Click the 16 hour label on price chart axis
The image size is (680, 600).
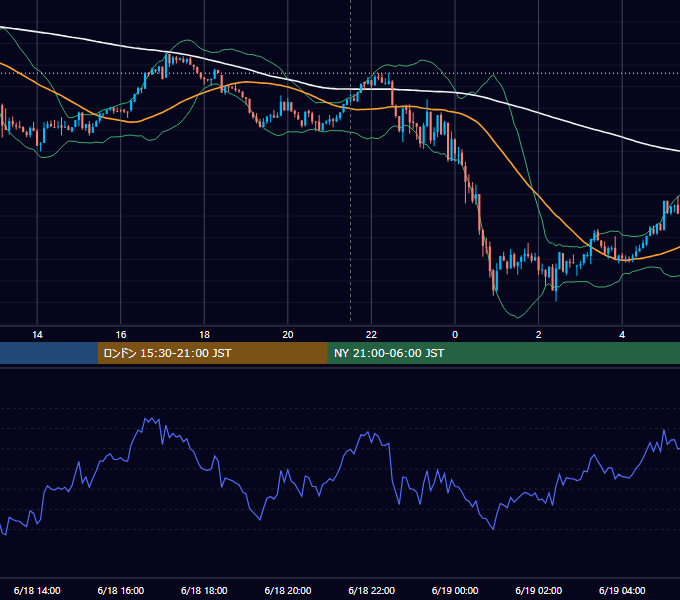point(121,335)
